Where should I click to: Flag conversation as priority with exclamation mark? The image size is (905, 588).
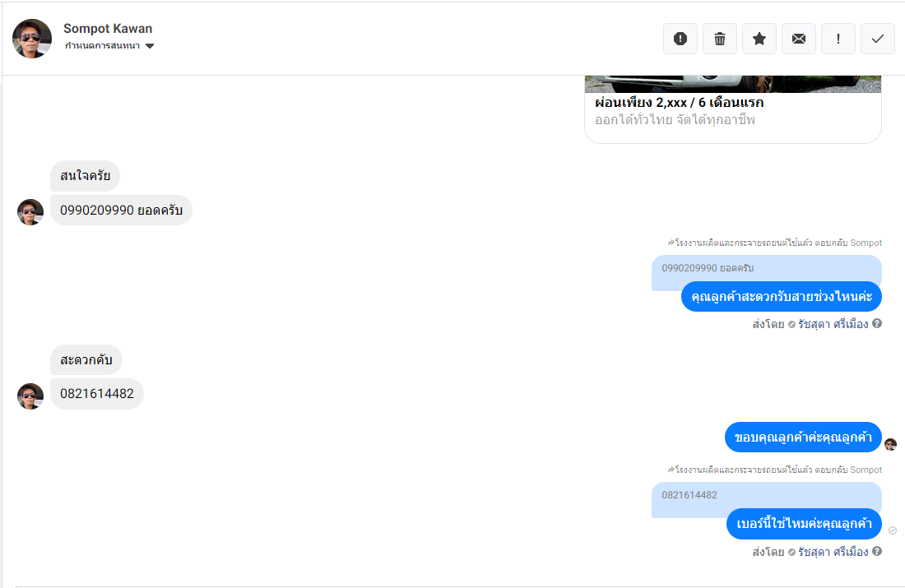[838, 39]
